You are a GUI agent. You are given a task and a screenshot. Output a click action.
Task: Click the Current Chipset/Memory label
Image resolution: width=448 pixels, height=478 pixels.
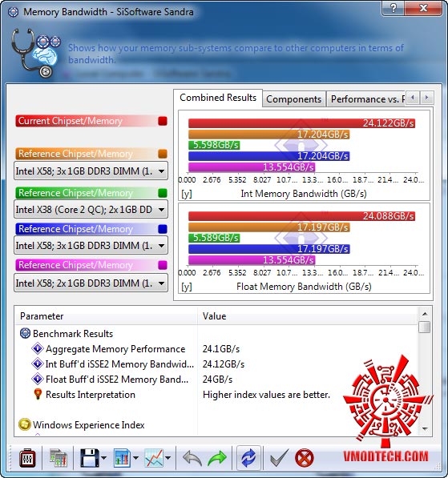70,121
